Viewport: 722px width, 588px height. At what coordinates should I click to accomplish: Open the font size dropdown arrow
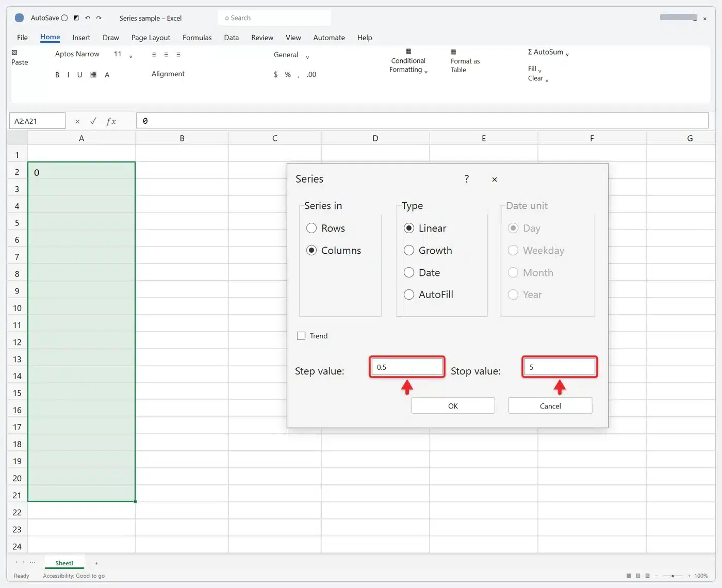(x=131, y=56)
